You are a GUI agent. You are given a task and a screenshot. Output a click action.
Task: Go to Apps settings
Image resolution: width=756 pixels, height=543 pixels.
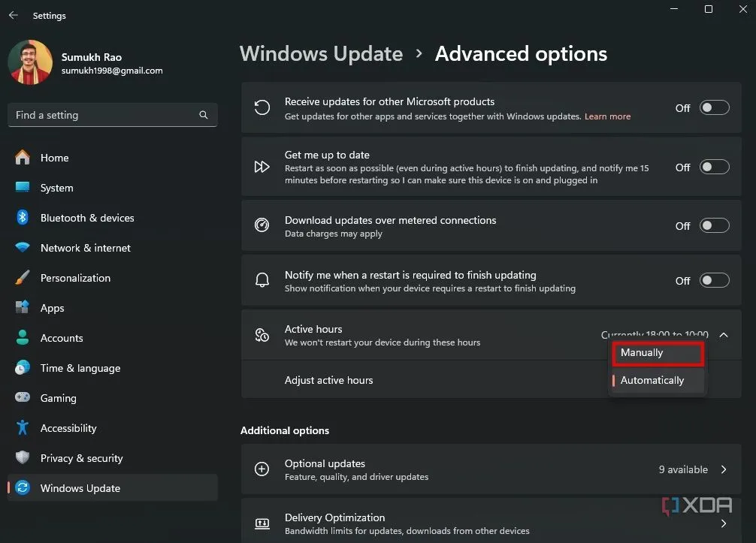coord(112,307)
